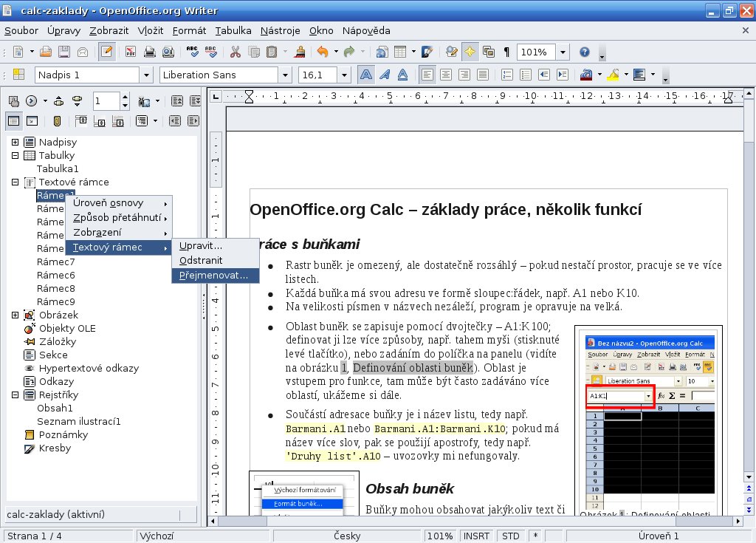Choose Odstranit from the submenu
This screenshot has height=543, width=756.
click(x=216, y=260)
